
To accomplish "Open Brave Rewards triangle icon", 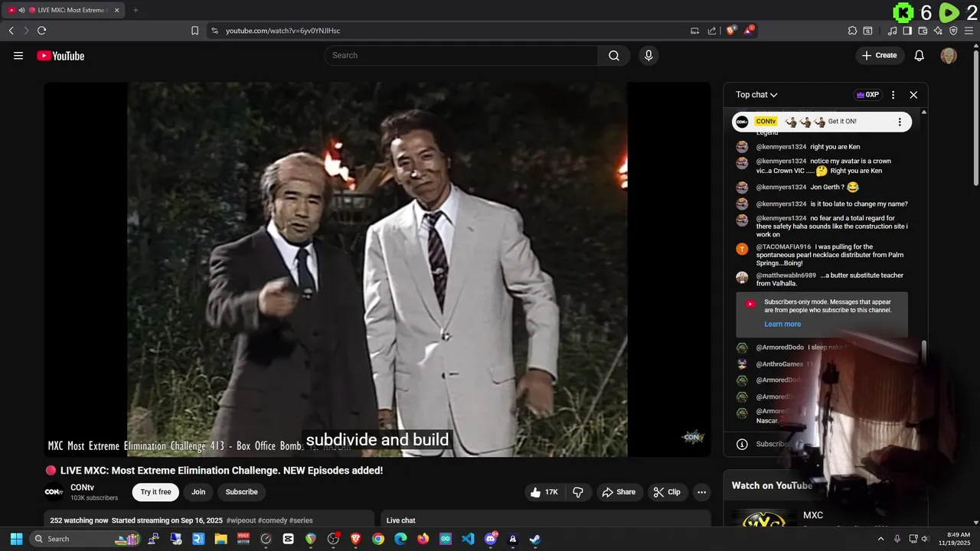I will pos(749,31).
